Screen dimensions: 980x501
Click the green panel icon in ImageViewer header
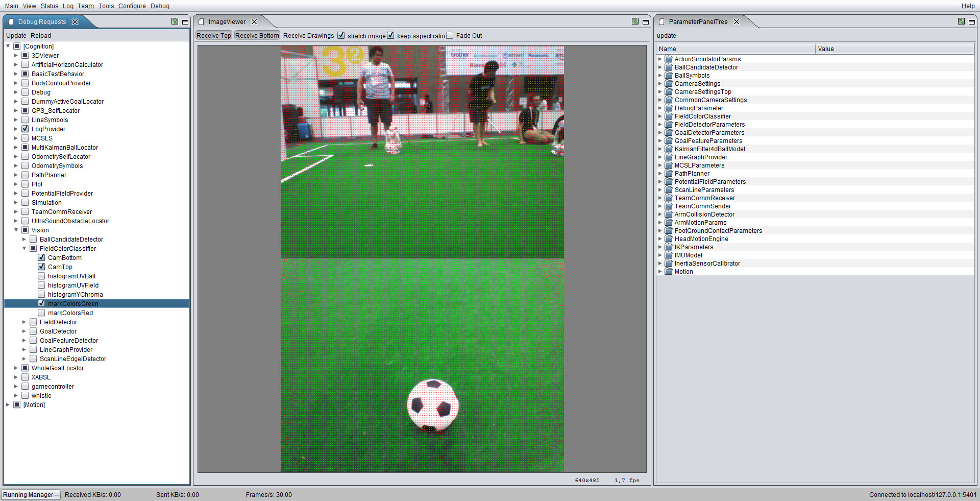pyautogui.click(x=635, y=21)
